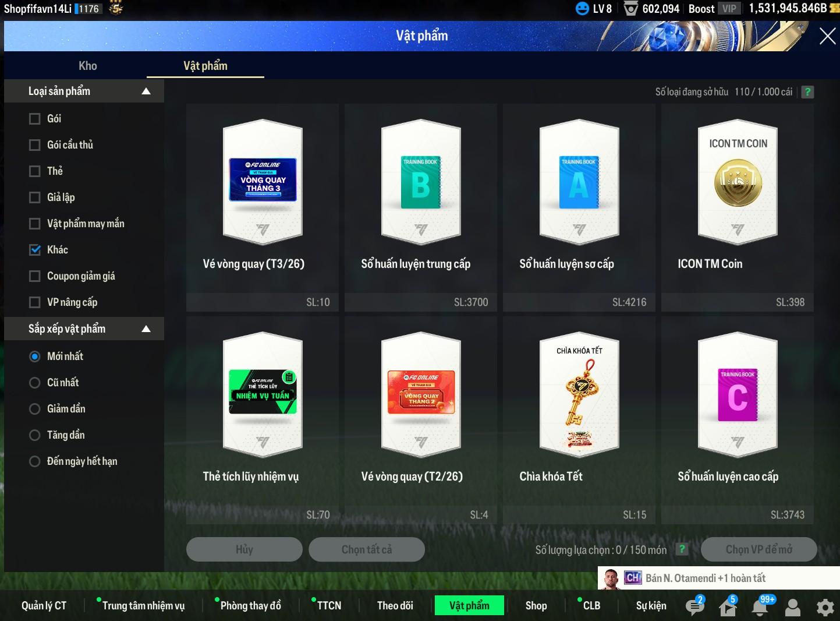The image size is (840, 621).
Task: Click the Chọn VP để mở button
Action: point(759,549)
